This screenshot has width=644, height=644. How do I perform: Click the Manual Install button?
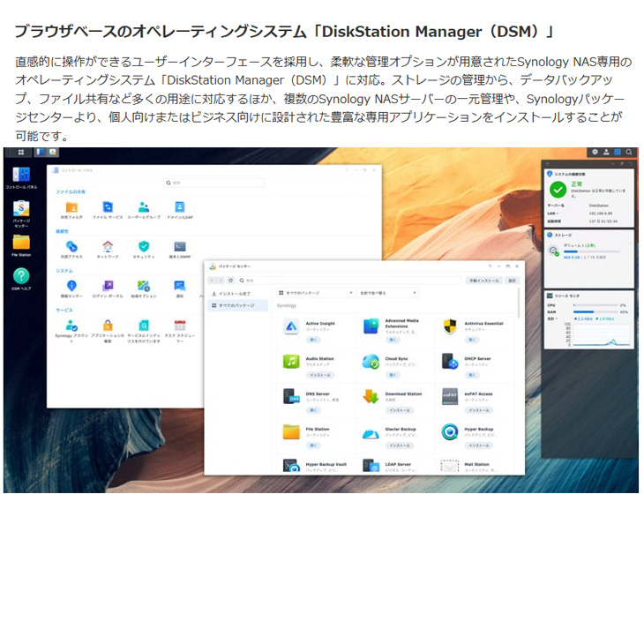pyautogui.click(x=483, y=281)
